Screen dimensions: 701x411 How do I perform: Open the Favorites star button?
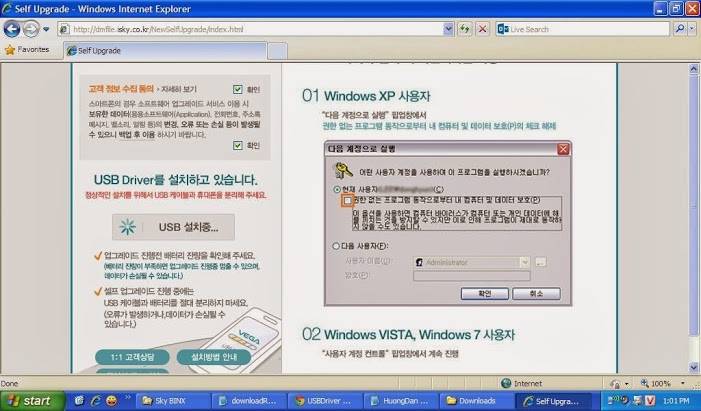pos(27,50)
